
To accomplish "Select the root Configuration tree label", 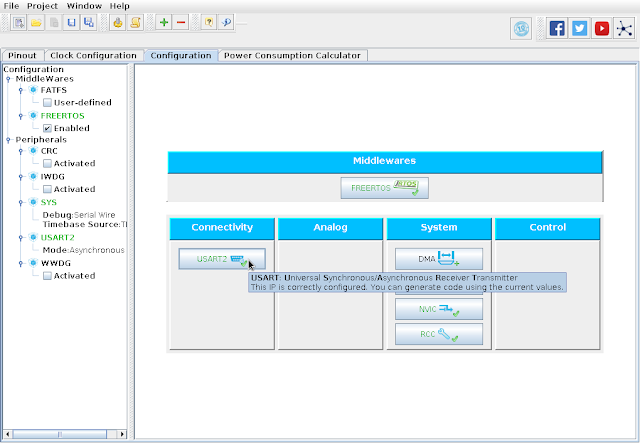I will click(33, 69).
